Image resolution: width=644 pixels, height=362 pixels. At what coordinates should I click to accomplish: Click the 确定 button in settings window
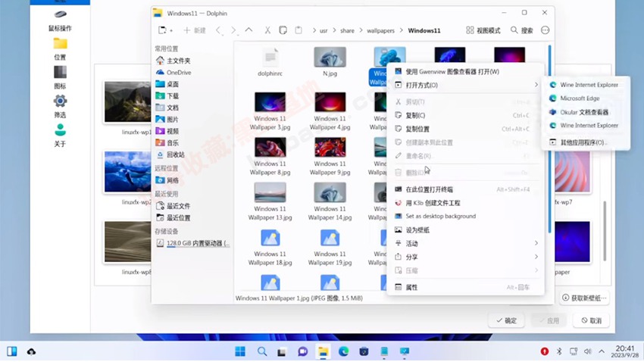506,320
